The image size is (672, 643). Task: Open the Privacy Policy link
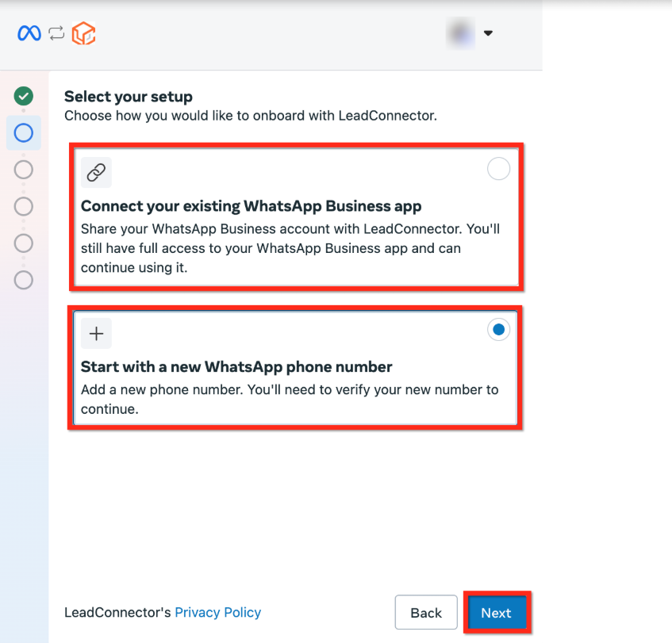[217, 613]
